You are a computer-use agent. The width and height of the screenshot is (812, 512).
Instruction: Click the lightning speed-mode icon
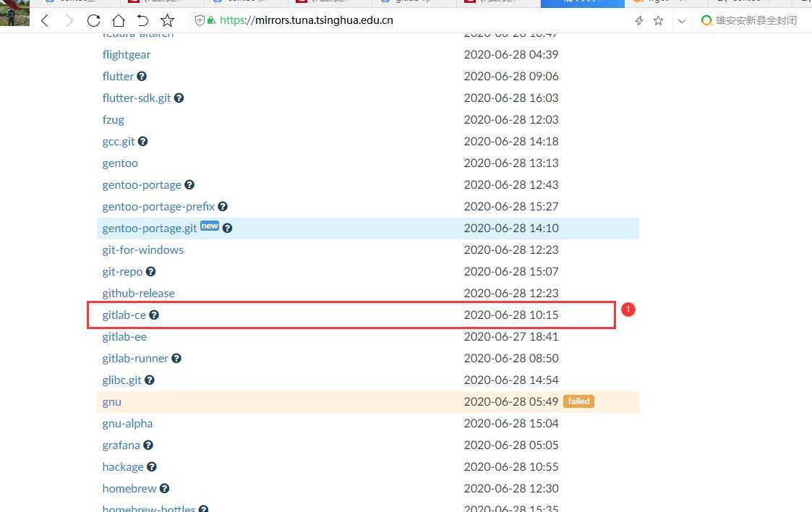(639, 21)
